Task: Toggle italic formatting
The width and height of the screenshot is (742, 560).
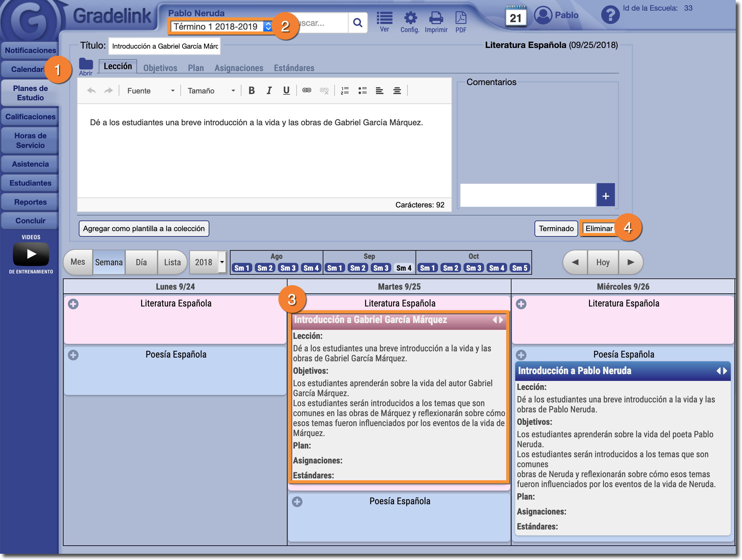Action: coord(269,91)
